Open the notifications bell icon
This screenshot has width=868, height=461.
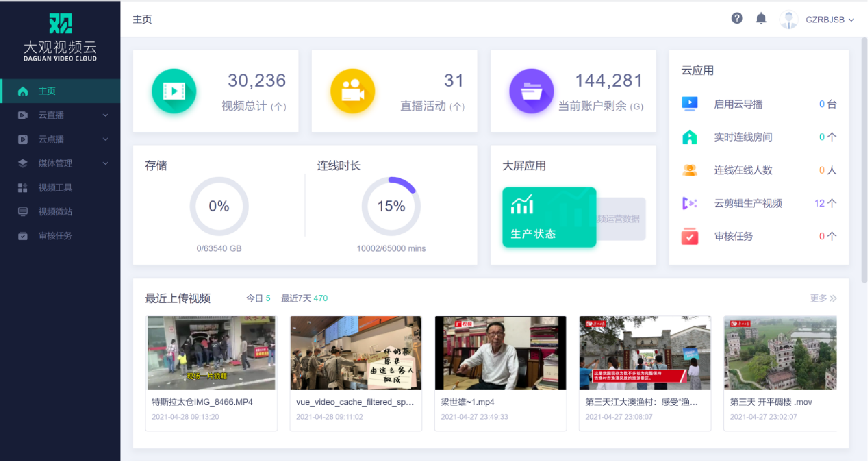click(x=761, y=19)
